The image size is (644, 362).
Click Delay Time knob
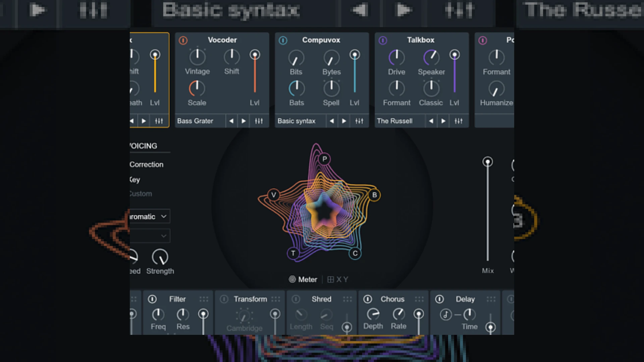tap(469, 314)
